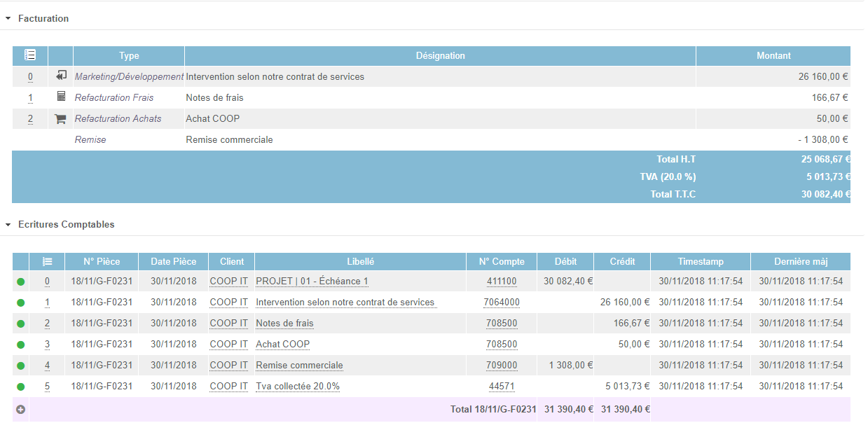The width and height of the screenshot is (868, 430).
Task: Click the sort list icon in Ecritures header
Action: (47, 261)
